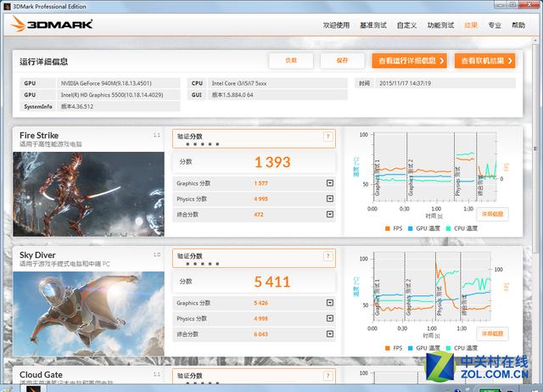Expand Sky Diver 综合分数 row with 6043
Viewport: 543px width, 392px height.
(330, 333)
